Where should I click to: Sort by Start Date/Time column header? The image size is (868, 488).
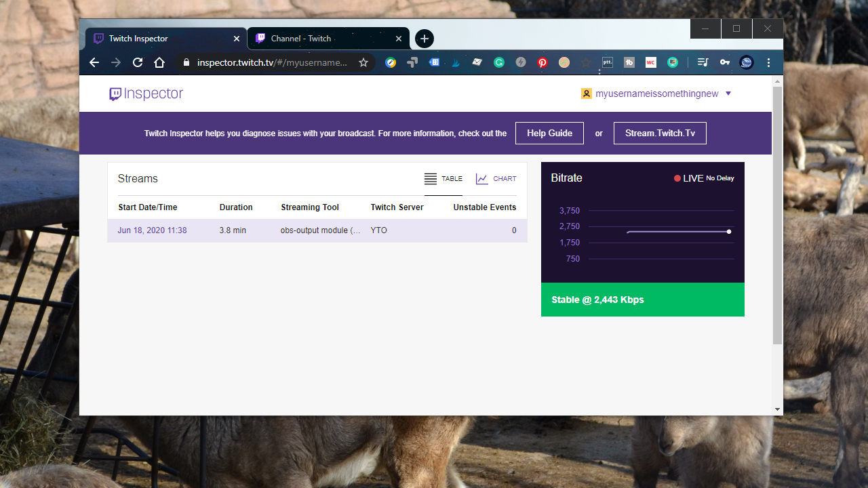click(x=148, y=207)
